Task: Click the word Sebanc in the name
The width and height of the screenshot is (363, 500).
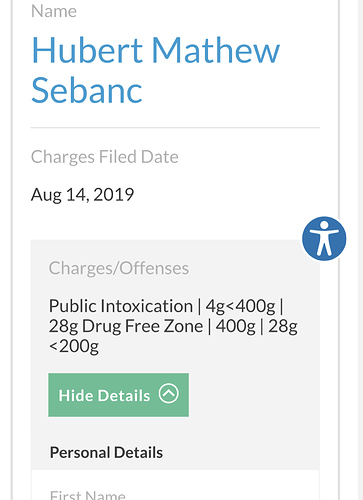Action: (x=87, y=90)
